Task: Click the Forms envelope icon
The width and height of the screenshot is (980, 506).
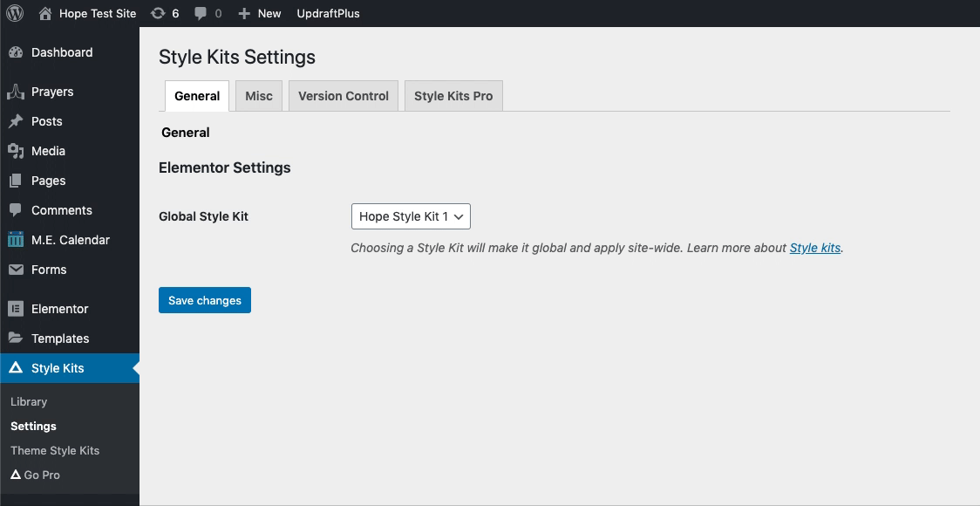Action: pyautogui.click(x=16, y=270)
